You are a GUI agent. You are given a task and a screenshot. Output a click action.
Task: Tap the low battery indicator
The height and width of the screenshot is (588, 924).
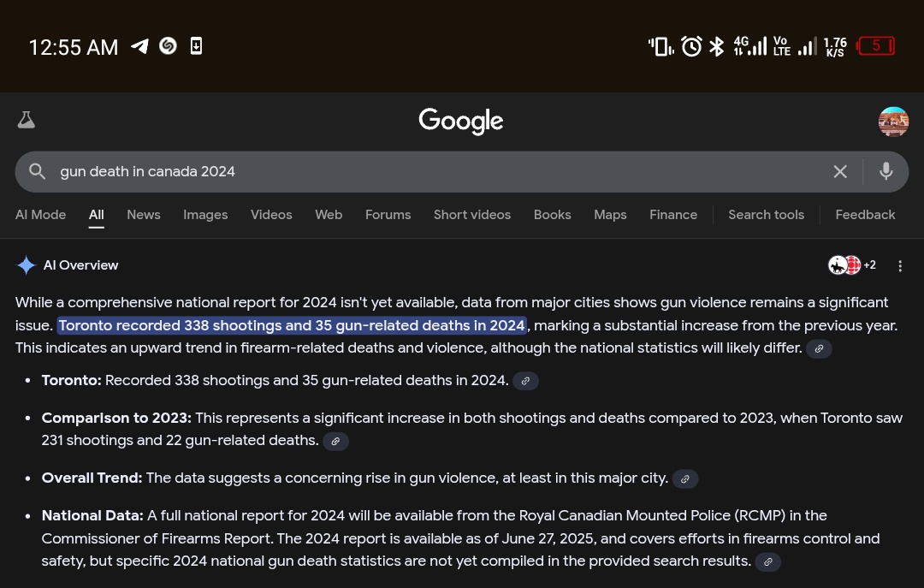(x=876, y=46)
